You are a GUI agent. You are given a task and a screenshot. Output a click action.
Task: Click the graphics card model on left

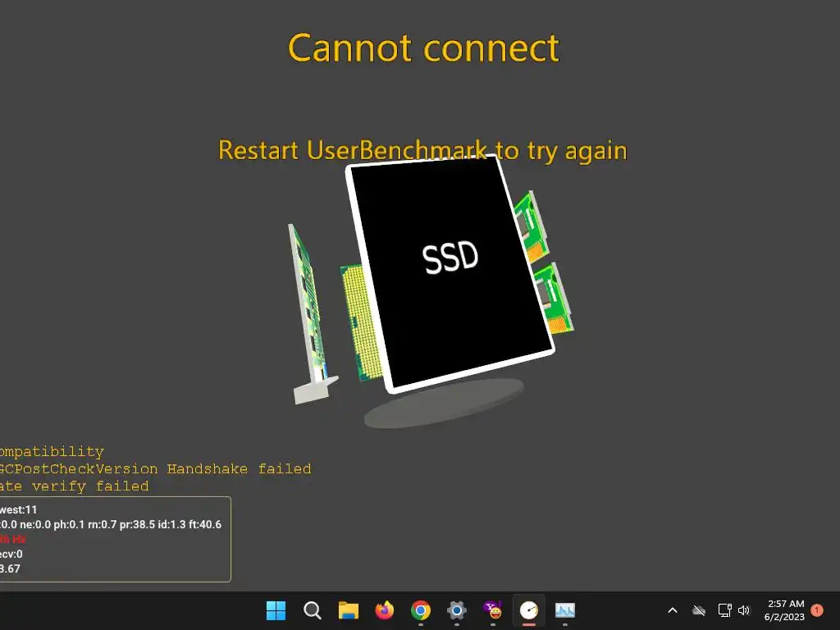313,313
